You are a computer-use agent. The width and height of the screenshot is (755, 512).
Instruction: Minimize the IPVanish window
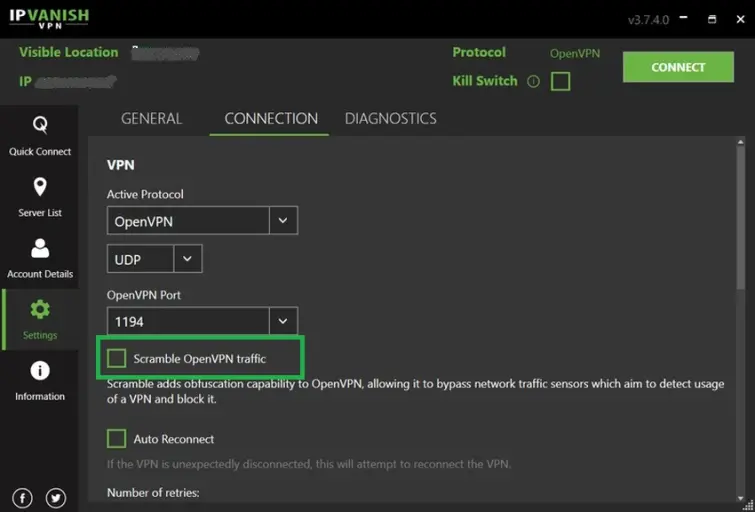[x=683, y=19]
